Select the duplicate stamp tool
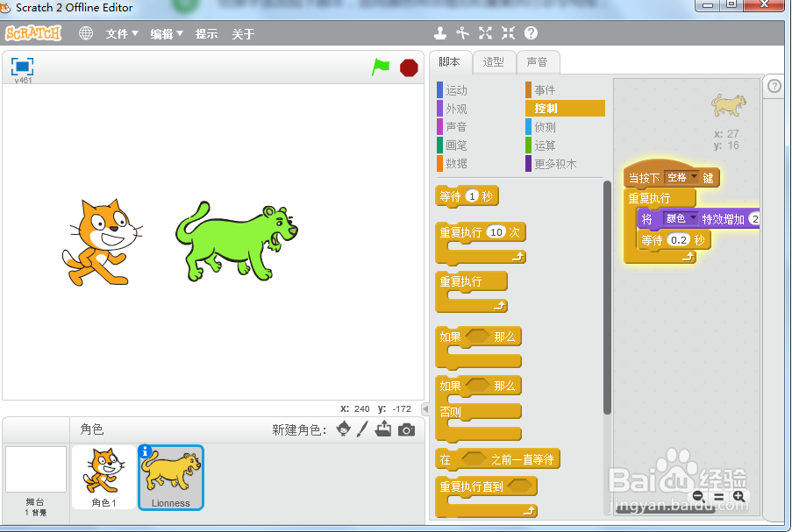This screenshot has height=532, width=792. (x=440, y=33)
